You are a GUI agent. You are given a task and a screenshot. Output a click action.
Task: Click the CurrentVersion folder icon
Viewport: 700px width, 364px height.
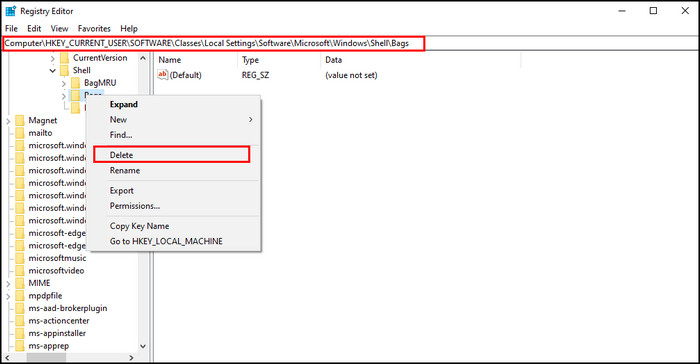pyautogui.click(x=65, y=58)
